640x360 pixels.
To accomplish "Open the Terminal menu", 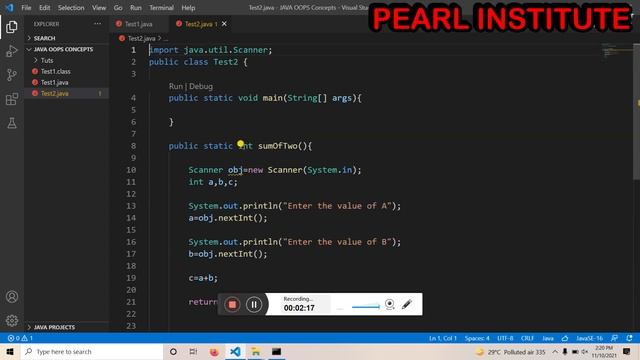I will tap(161, 7).
